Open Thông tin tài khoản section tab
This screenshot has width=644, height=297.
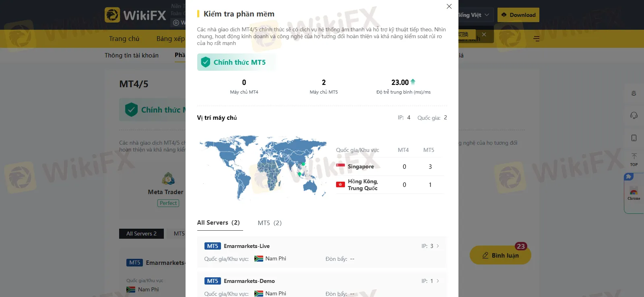tap(132, 55)
